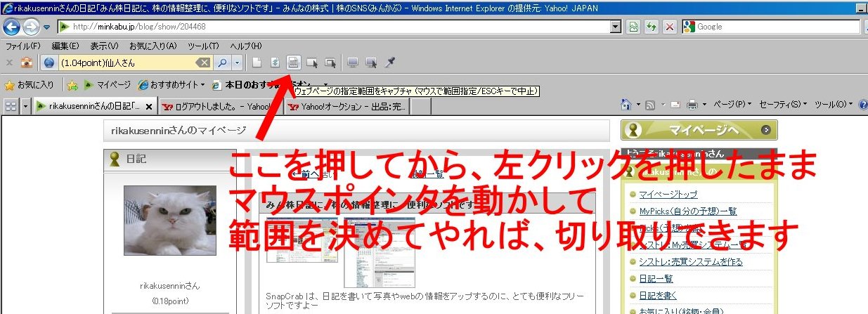Open the セーフティ(S) command bar menu
The width and height of the screenshot is (868, 314).
[x=783, y=104]
